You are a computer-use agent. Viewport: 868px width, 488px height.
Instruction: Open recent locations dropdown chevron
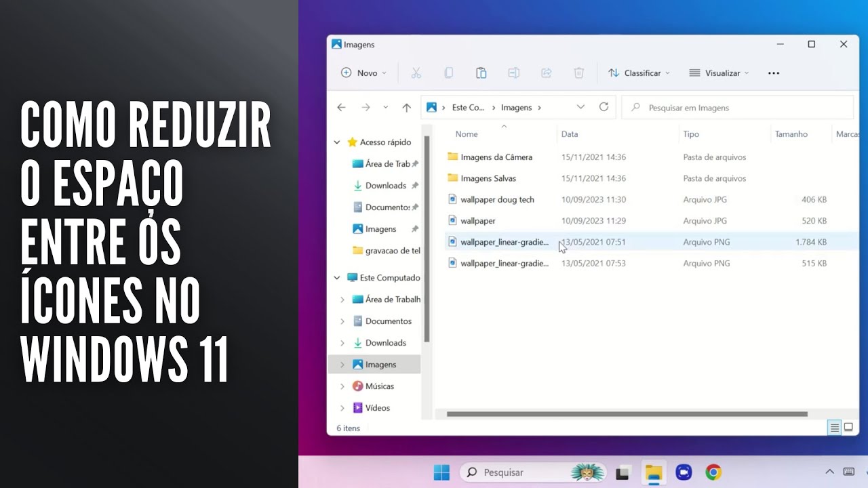pyautogui.click(x=385, y=107)
